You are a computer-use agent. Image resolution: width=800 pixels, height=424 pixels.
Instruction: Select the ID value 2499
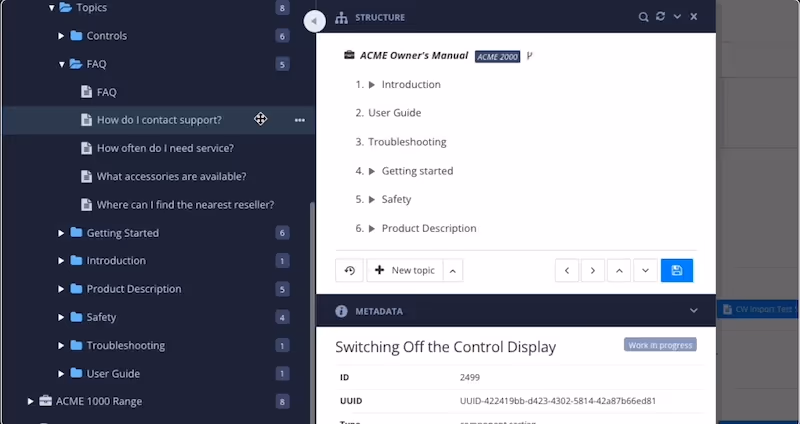pos(469,378)
